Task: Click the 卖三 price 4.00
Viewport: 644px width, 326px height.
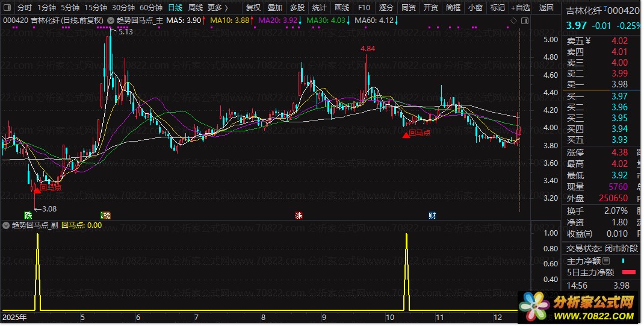Action: (x=619, y=63)
